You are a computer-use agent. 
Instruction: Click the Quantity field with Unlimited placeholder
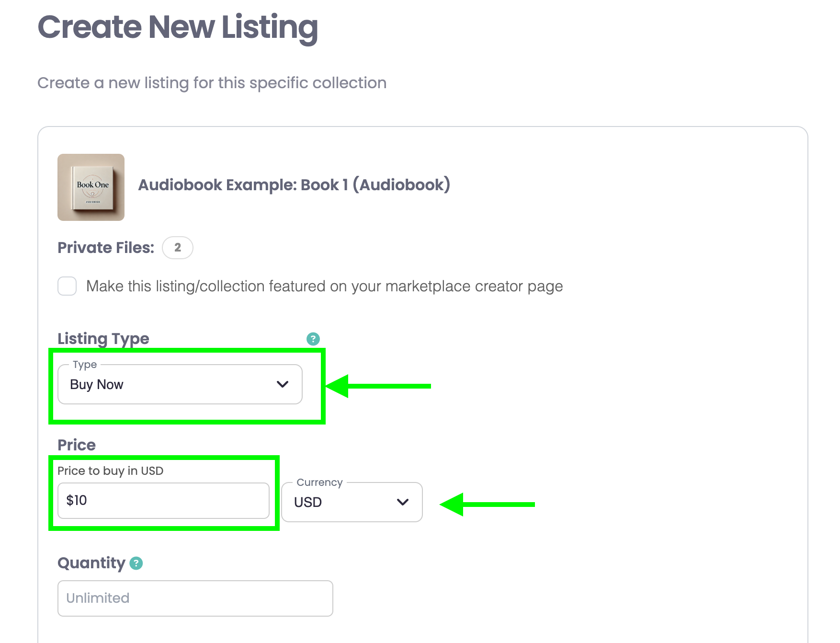coord(195,598)
